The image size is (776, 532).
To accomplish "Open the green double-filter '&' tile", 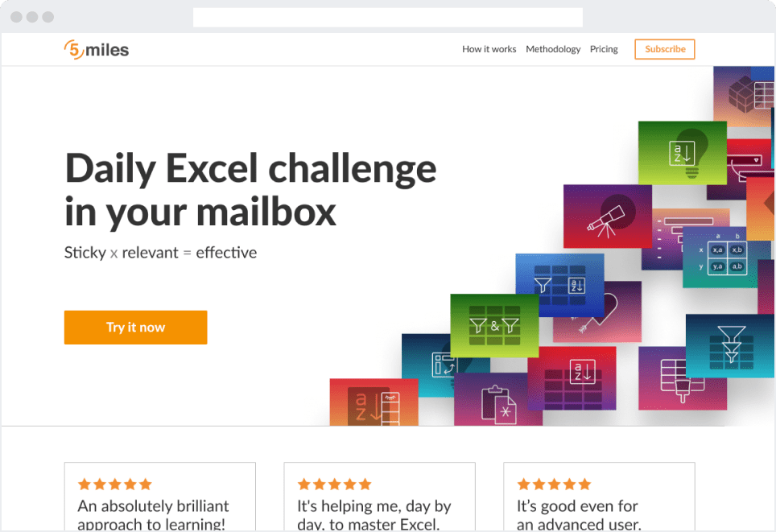I will point(493,325).
